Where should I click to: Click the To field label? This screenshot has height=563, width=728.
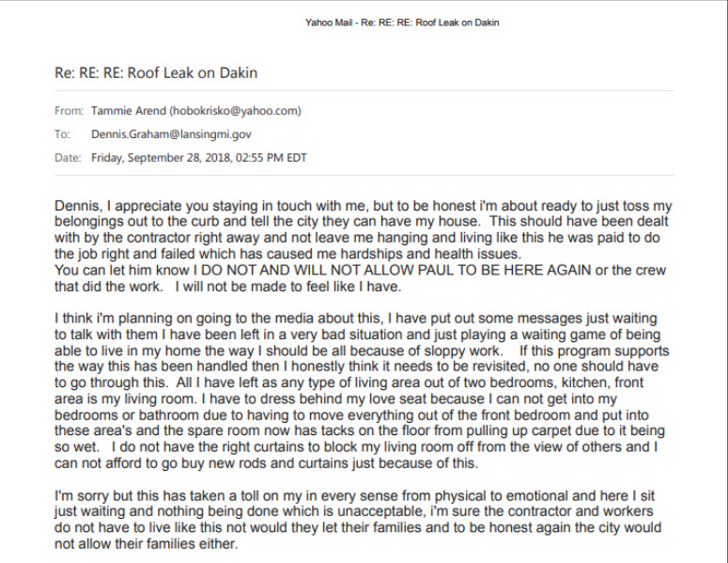[62, 134]
